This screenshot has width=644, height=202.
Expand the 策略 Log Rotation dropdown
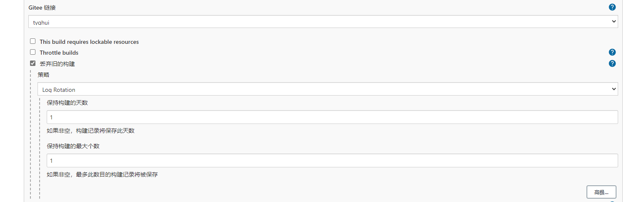(x=328, y=89)
